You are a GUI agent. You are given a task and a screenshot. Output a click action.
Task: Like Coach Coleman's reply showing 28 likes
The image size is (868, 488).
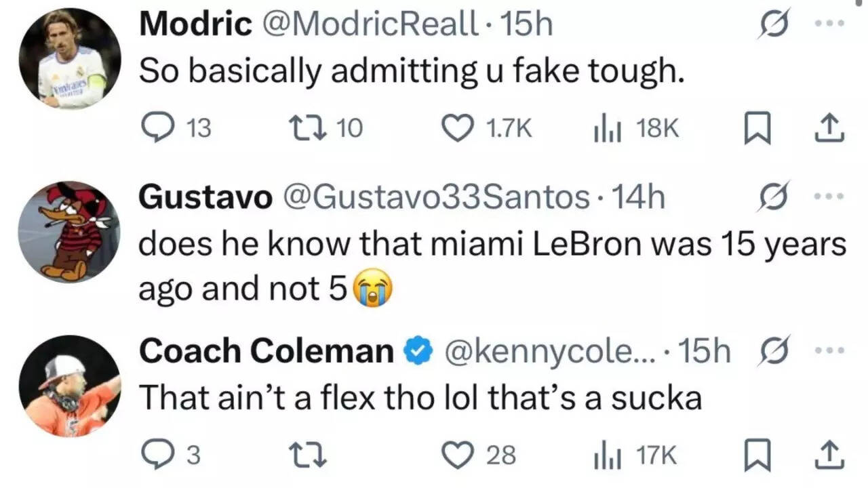459,455
